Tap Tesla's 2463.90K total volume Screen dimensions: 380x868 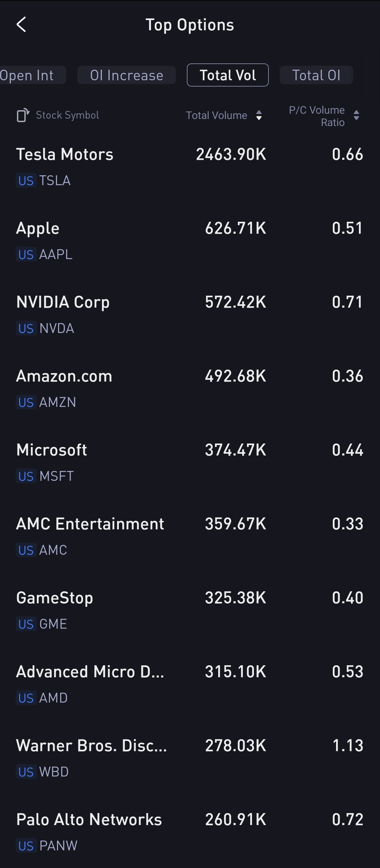[x=231, y=155]
